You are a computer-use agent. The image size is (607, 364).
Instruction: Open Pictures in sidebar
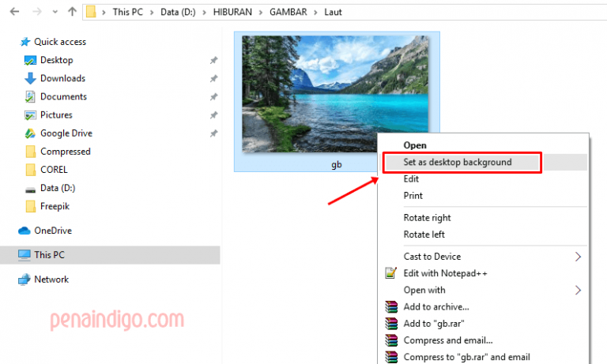pyautogui.click(x=56, y=115)
